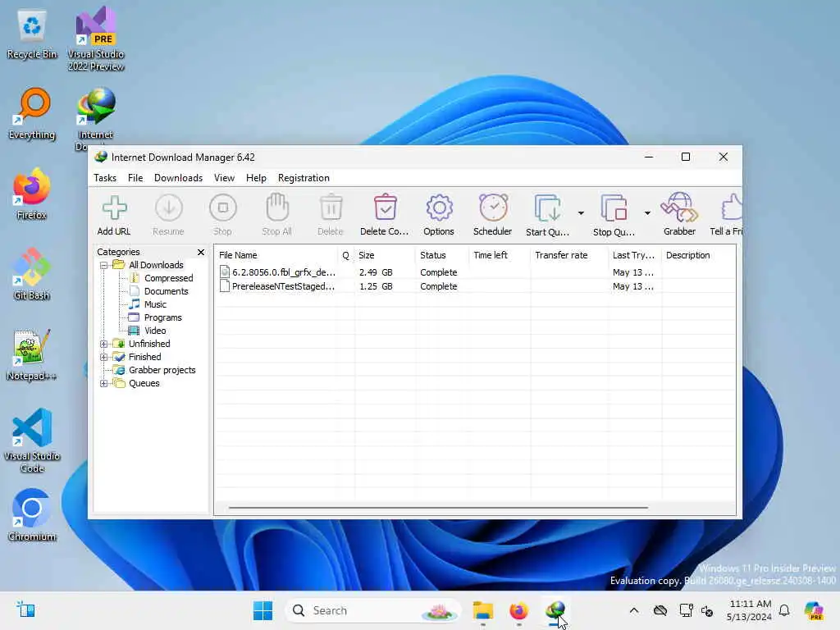The width and height of the screenshot is (840, 630).
Task: Select the Everything desktop icon
Action: (x=32, y=113)
